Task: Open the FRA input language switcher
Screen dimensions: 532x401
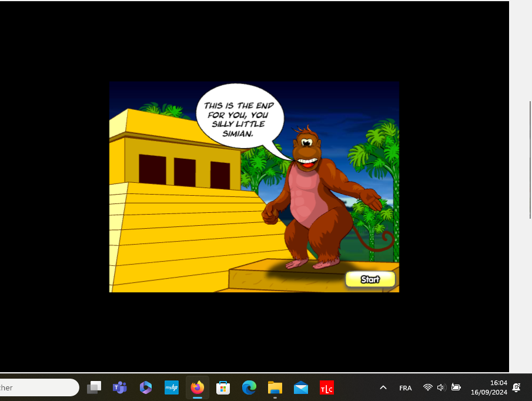Action: (x=406, y=388)
